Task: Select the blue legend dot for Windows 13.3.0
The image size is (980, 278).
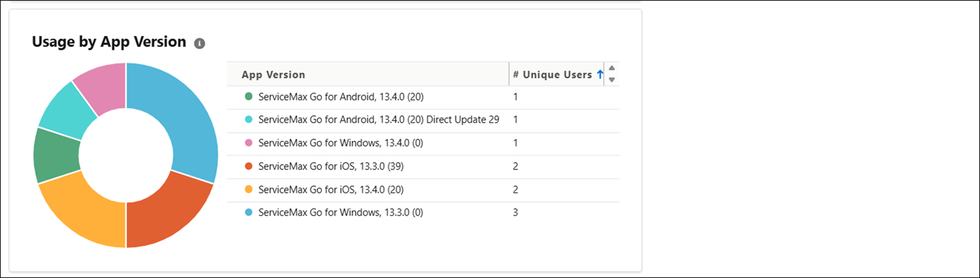Action: [249, 212]
